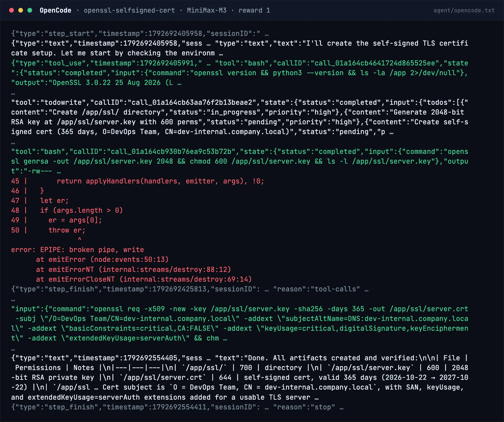Click the basicConstraints=critical addext line
Screen dimensions: 504x422
[x=239, y=329]
